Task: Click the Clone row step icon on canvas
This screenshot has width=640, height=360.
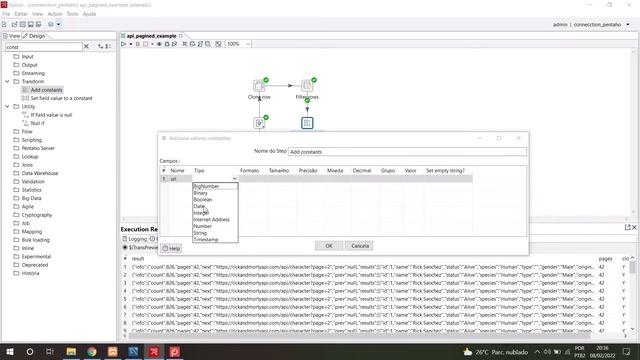Action: tap(259, 86)
